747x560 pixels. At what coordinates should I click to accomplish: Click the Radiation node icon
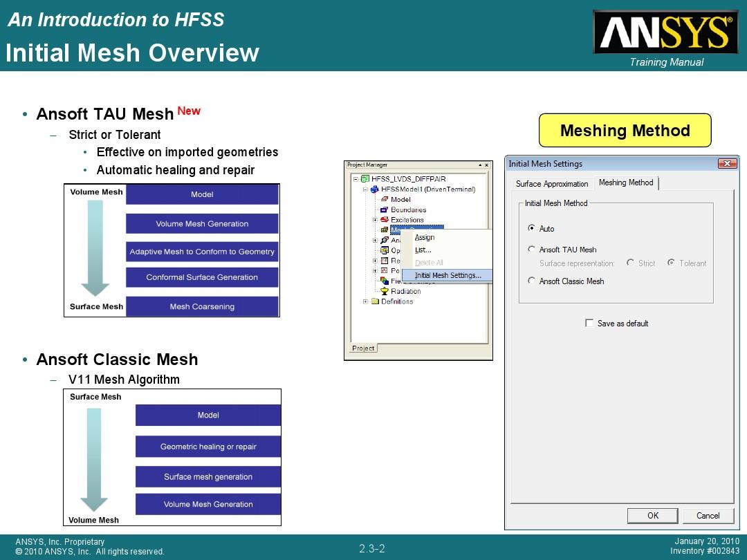coord(385,291)
